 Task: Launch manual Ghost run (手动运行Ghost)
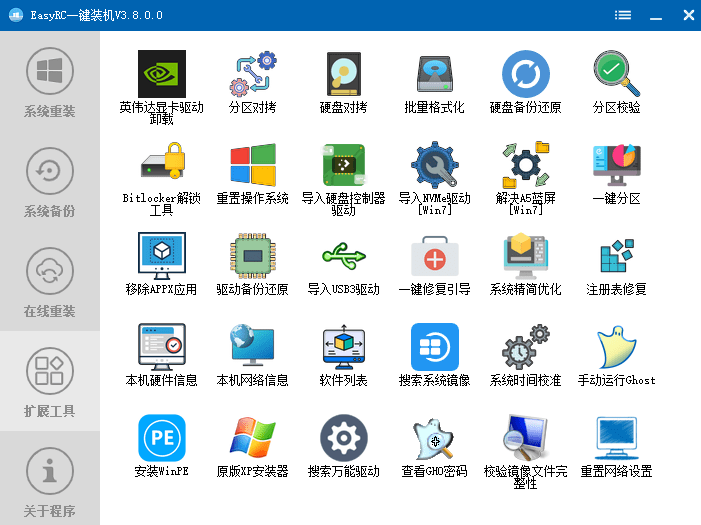click(616, 349)
